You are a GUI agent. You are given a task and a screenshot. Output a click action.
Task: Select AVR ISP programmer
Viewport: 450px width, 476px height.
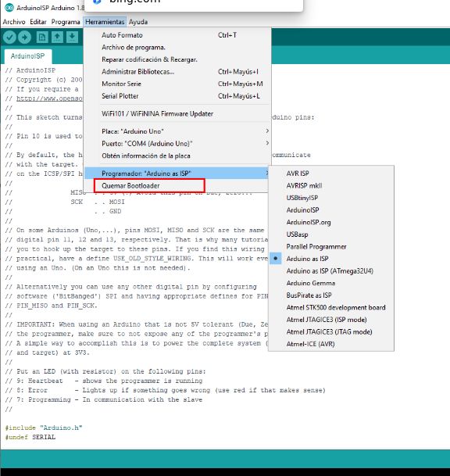pyautogui.click(x=331, y=174)
